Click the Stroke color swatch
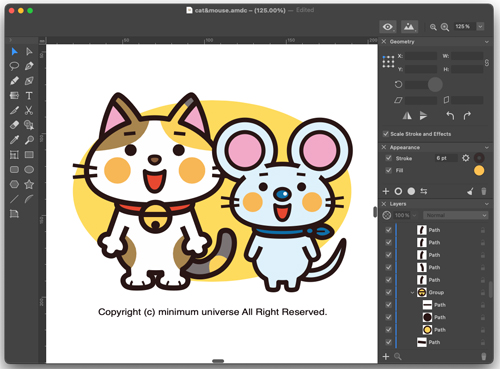The width and height of the screenshot is (500, 369). click(x=479, y=158)
